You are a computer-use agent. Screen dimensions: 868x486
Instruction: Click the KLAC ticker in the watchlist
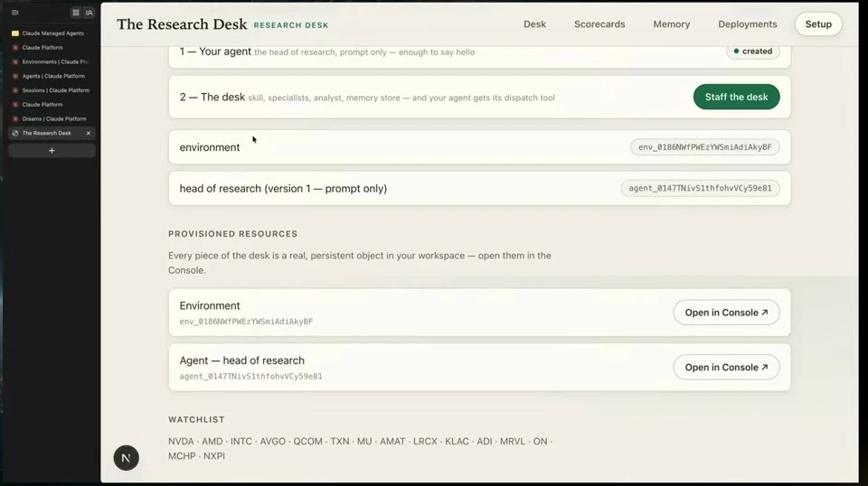click(x=457, y=441)
